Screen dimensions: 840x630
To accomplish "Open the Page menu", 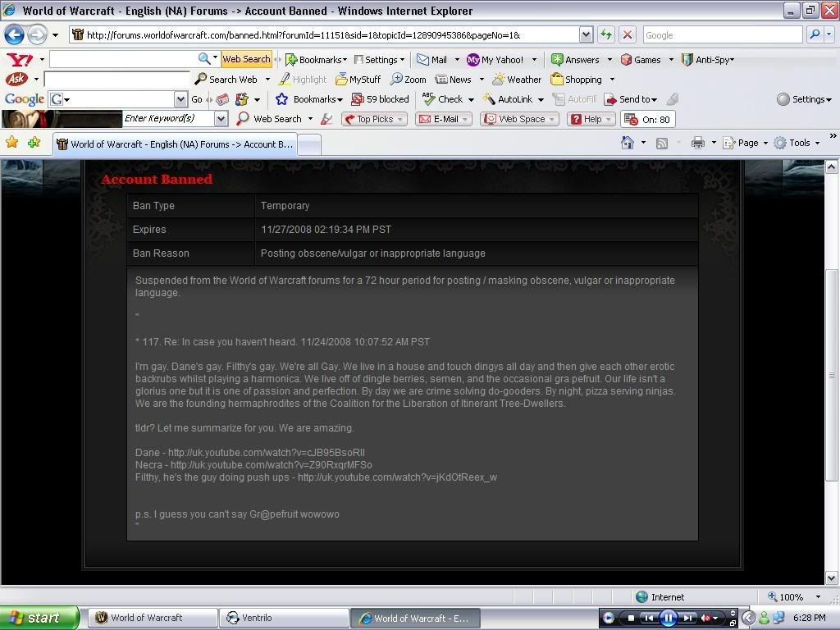I will (x=745, y=143).
